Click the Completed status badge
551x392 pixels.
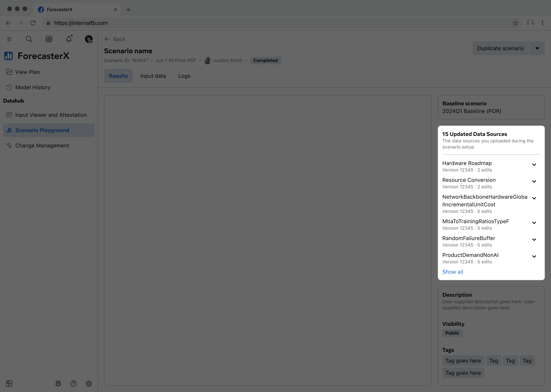click(265, 60)
